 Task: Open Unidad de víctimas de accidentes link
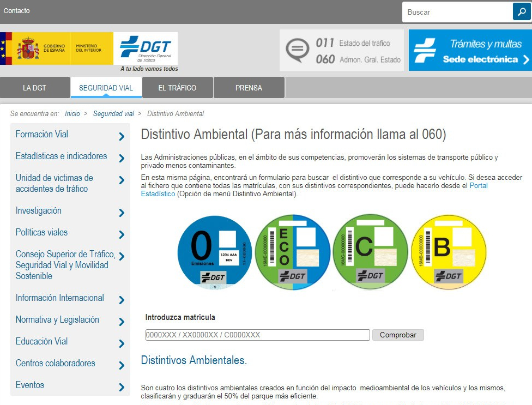coord(55,183)
